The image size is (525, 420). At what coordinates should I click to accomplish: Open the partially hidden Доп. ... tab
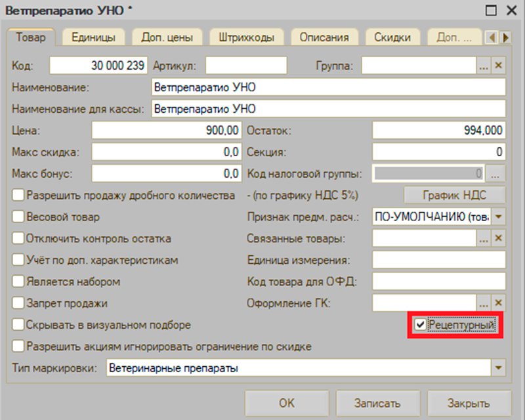pos(454,37)
